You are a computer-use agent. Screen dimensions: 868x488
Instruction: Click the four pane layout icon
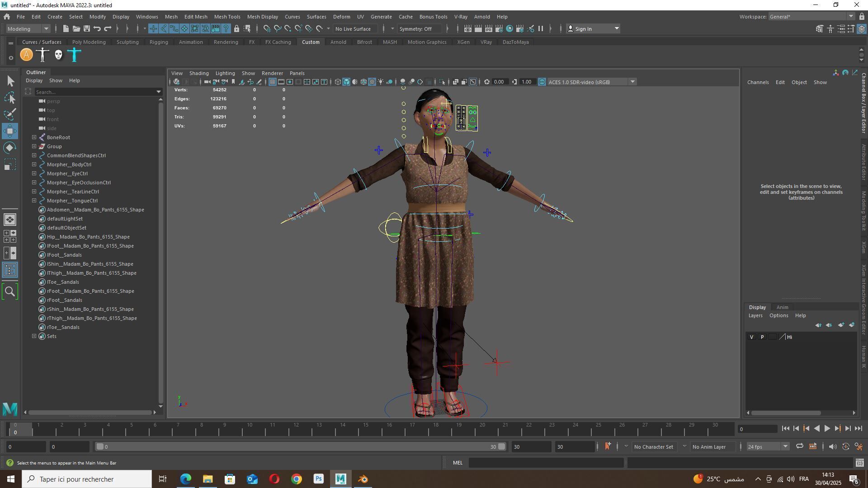(x=10, y=236)
